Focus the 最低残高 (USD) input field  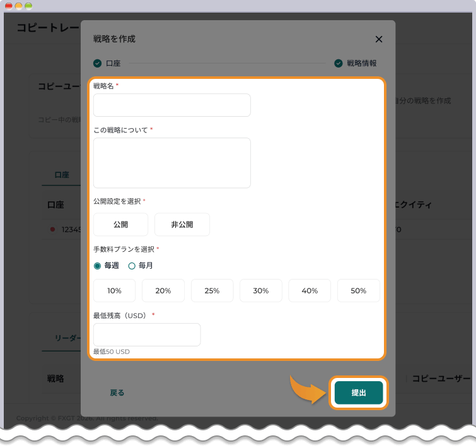(147, 334)
